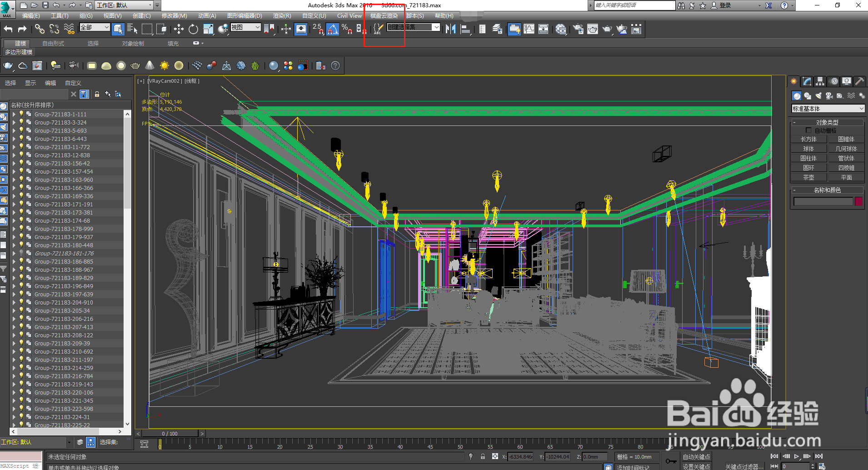Open the 渲染(R) menu
This screenshot has width=868, height=470.
[x=282, y=15]
